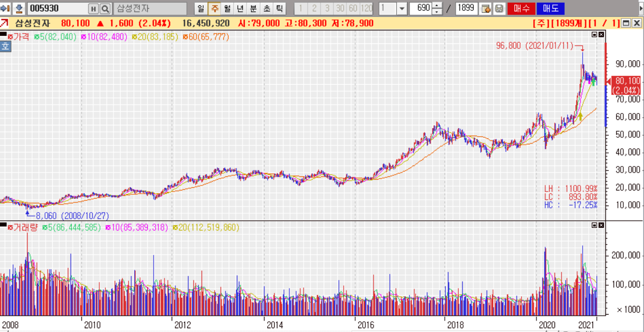Switch to the 초 (second) chart period
644x332 pixels.
(x=267, y=8)
